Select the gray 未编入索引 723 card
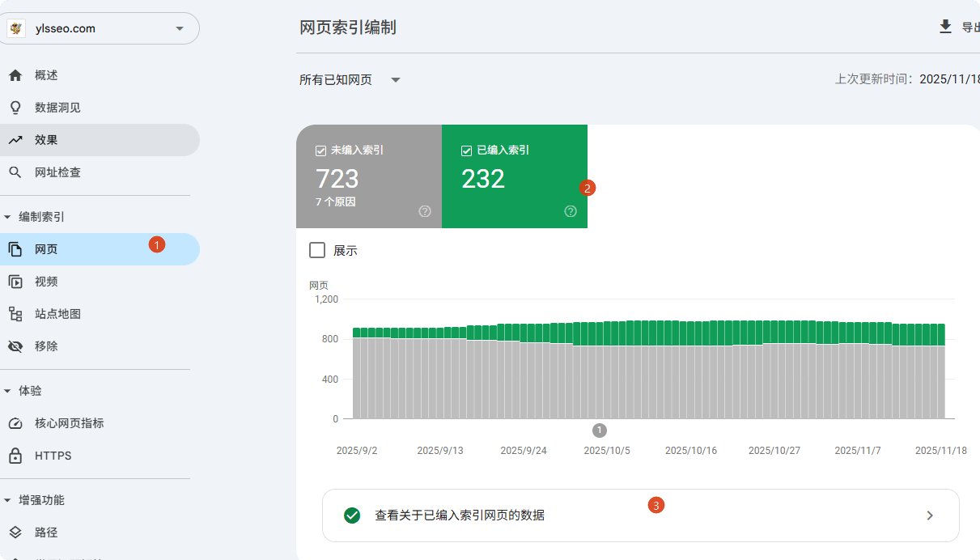Viewport: 980px width, 560px height. pos(369,176)
